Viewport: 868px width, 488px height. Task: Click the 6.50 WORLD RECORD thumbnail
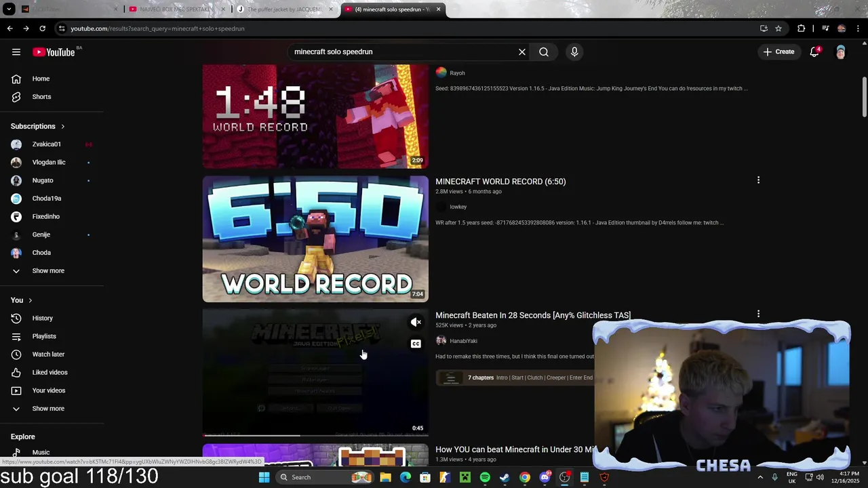(x=315, y=239)
